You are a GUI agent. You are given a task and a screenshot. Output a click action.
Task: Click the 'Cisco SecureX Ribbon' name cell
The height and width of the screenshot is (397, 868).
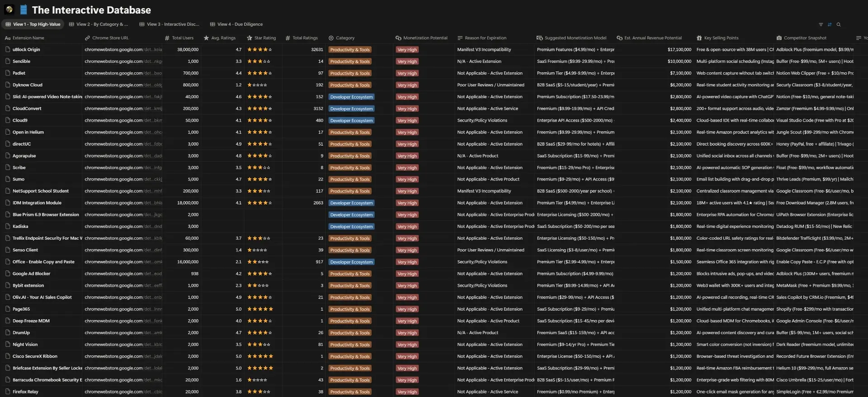click(x=35, y=356)
